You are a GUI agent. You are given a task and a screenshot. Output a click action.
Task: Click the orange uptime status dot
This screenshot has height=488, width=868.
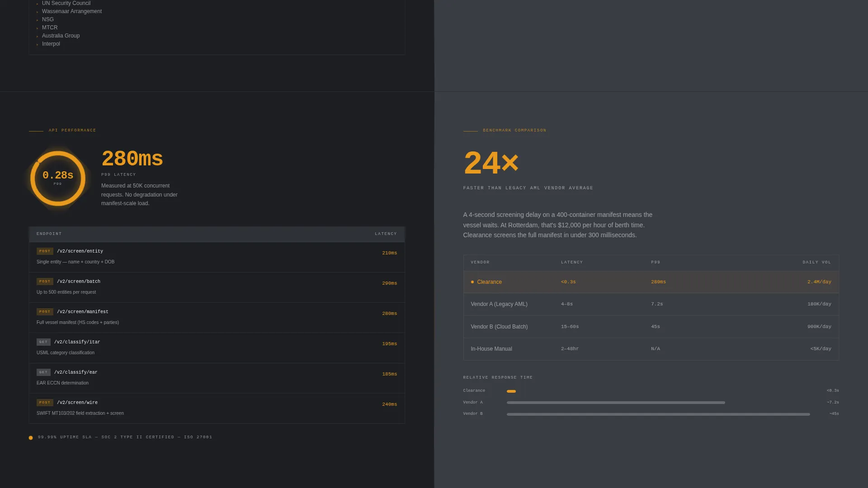point(31,438)
